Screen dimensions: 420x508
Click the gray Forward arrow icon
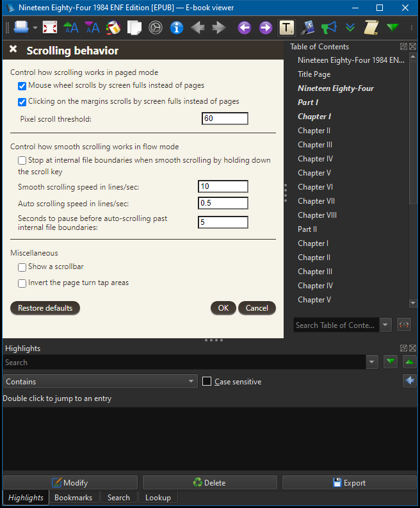click(x=219, y=27)
